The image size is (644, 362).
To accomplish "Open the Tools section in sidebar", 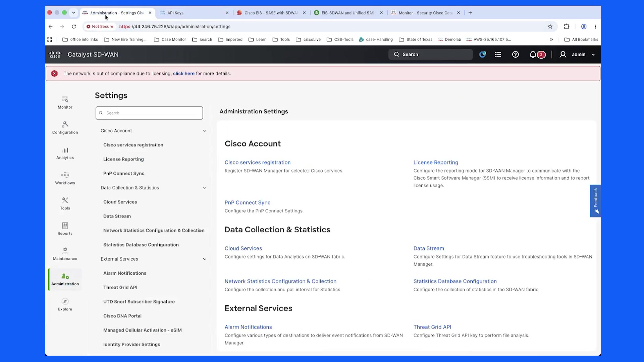I will 65,203.
